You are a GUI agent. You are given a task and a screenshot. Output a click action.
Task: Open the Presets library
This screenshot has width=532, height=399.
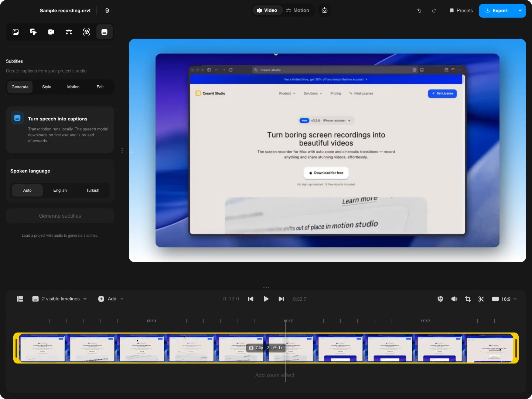coord(461,11)
